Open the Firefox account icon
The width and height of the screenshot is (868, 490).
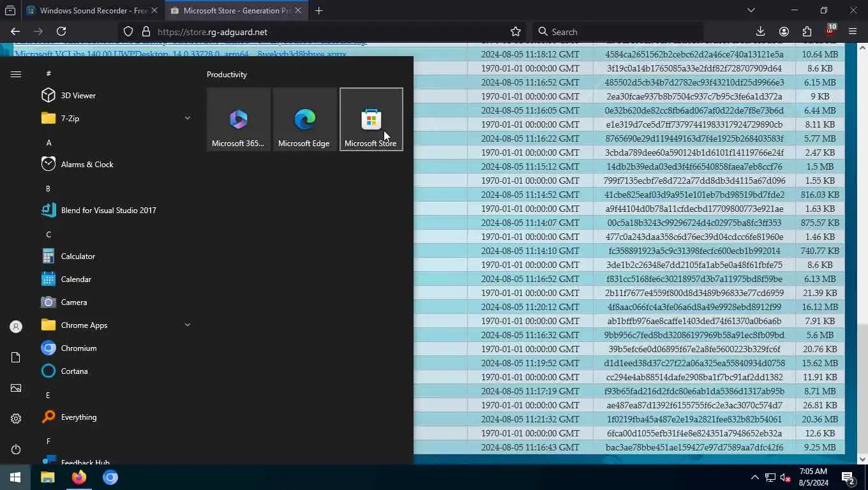click(x=784, y=31)
